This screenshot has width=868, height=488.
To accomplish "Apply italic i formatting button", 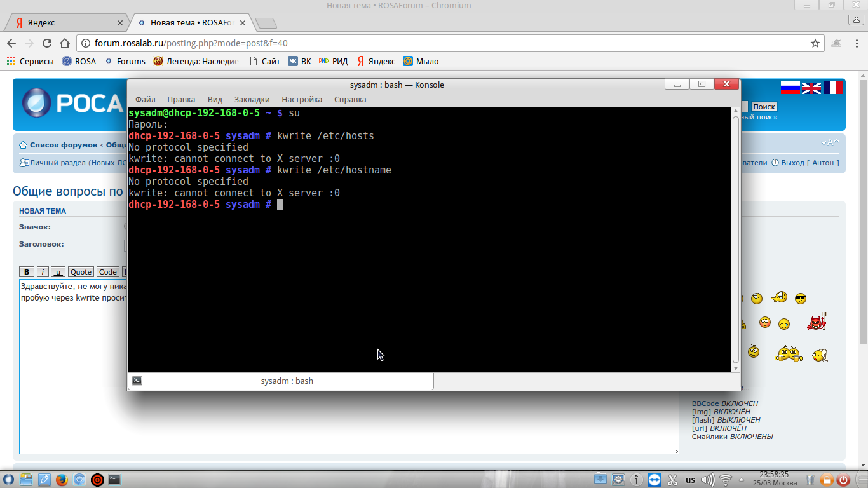I will tap(43, 272).
